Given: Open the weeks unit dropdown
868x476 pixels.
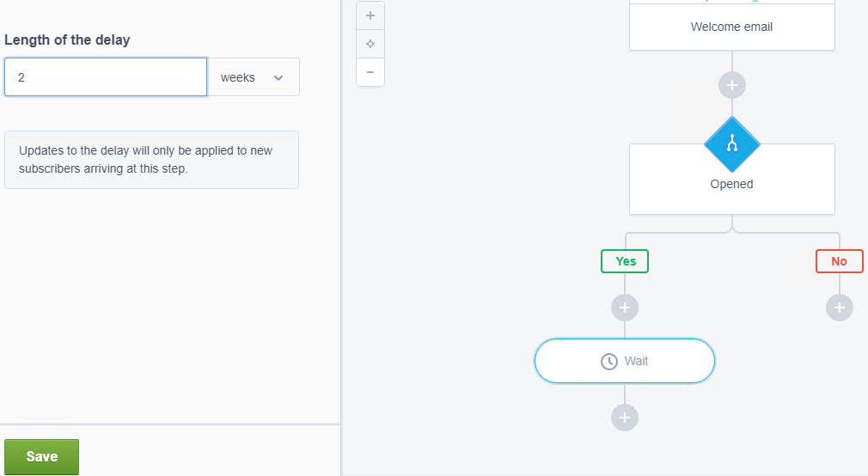Looking at the screenshot, I should click(254, 77).
